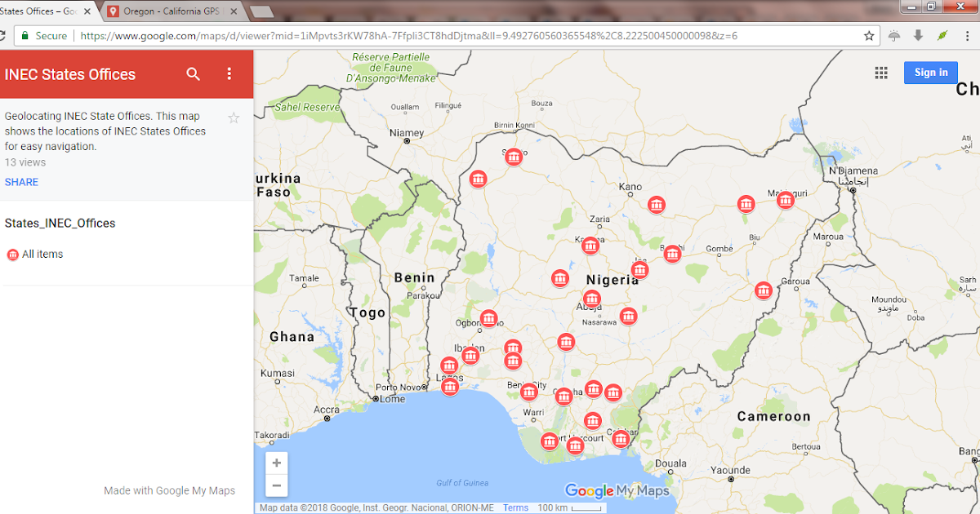980x514 pixels.
Task: Click the Sign in button
Action: [930, 72]
